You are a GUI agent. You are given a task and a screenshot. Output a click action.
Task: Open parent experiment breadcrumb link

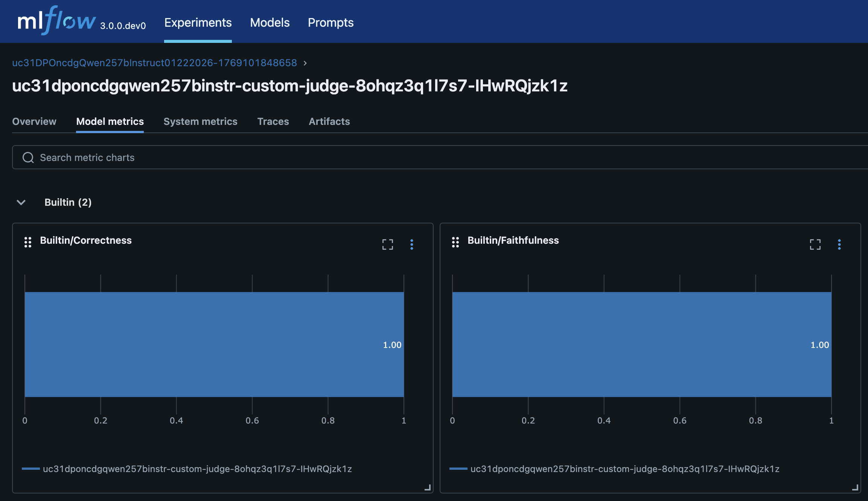pos(154,63)
